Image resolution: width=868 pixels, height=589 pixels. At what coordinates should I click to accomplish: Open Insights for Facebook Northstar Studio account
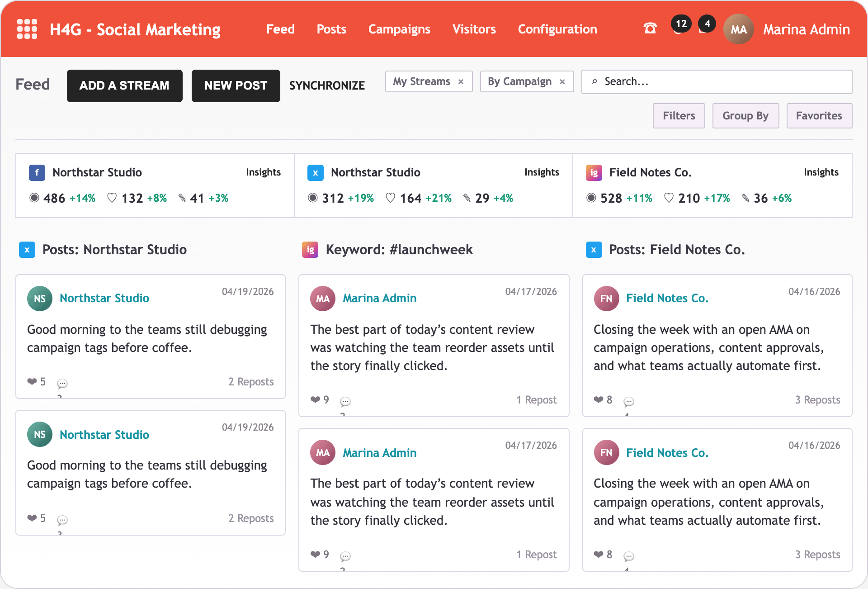[x=263, y=172]
